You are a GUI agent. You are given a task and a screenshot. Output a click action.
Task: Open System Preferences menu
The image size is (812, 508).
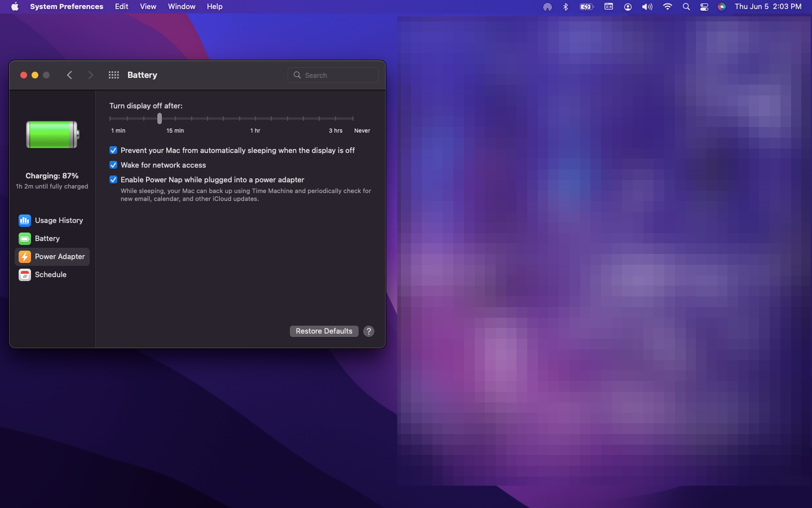67,7
